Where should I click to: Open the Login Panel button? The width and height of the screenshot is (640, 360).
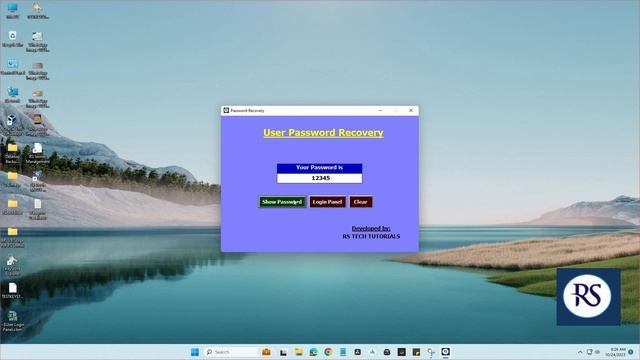327,202
